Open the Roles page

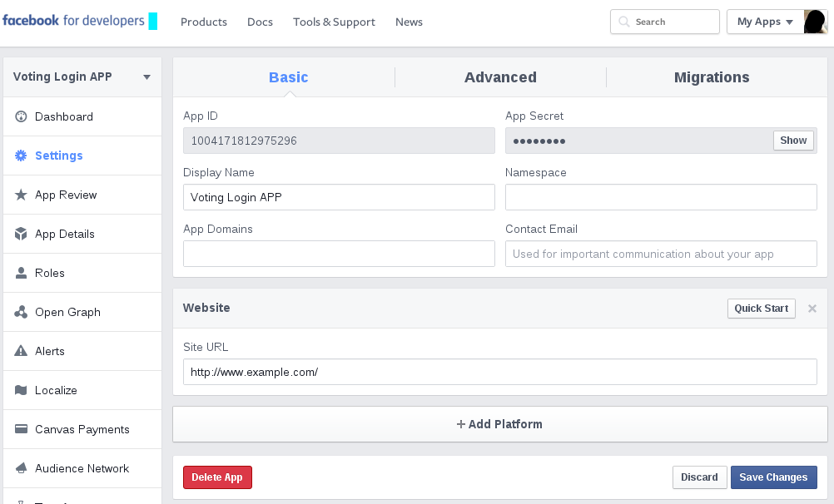(x=82, y=273)
